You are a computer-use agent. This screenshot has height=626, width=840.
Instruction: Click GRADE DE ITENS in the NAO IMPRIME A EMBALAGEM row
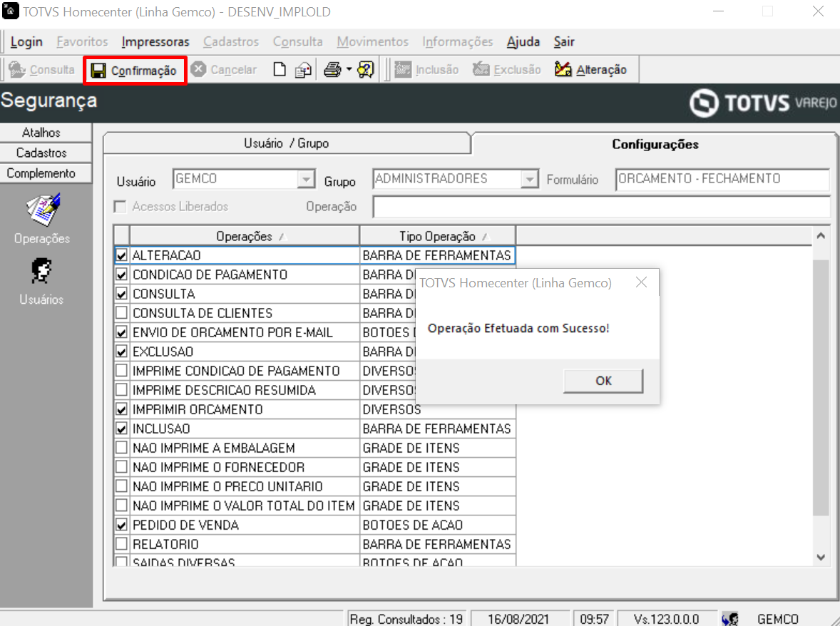click(x=411, y=448)
